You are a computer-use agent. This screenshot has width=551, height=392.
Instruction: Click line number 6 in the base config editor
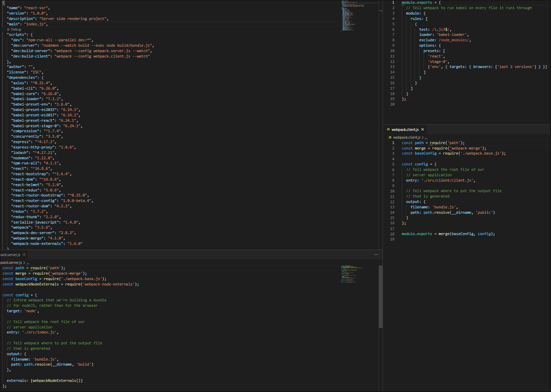tap(393, 29)
